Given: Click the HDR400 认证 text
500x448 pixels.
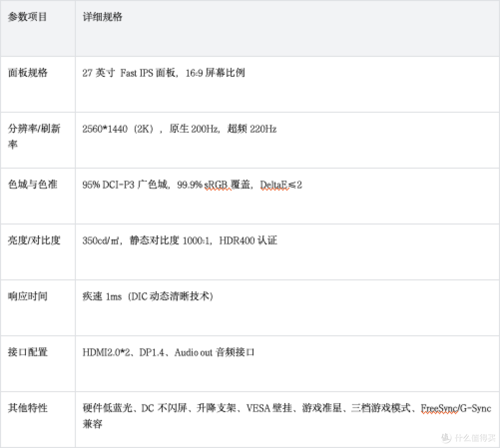Looking at the screenshot, I should [248, 240].
